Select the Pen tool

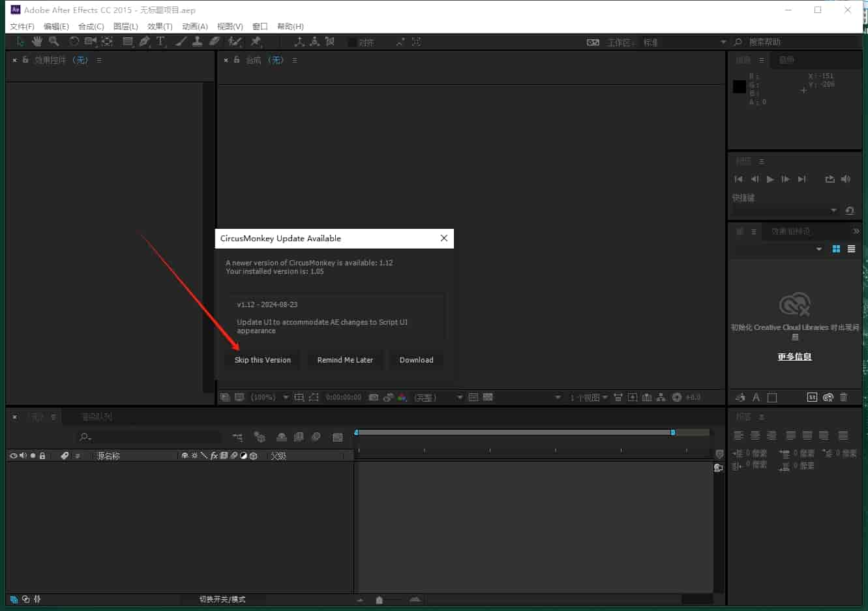click(x=144, y=42)
